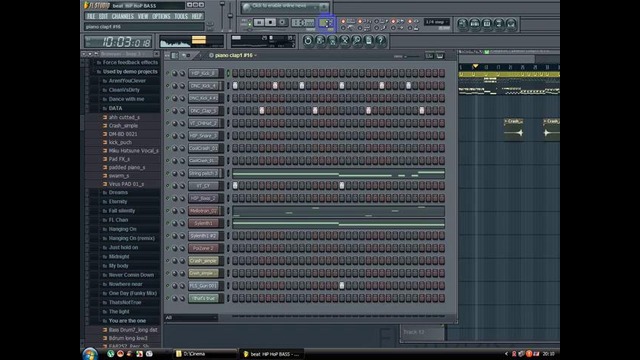The image size is (640, 360).
Task: Click the transport Record button
Action: [282, 22]
